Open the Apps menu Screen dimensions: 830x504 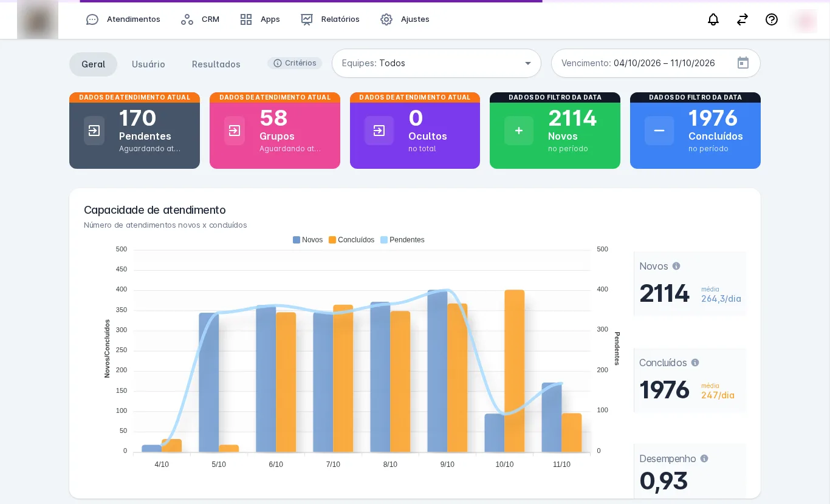tap(259, 19)
